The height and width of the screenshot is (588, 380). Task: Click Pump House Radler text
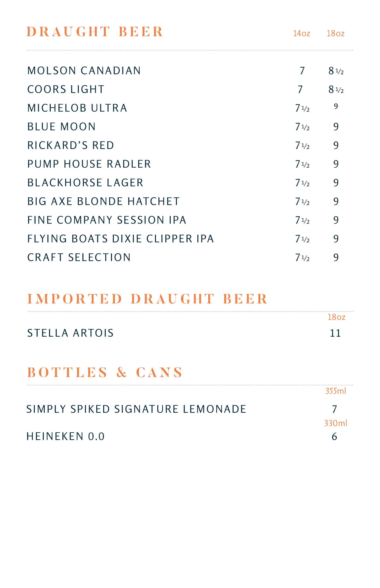pyautogui.click(x=89, y=164)
